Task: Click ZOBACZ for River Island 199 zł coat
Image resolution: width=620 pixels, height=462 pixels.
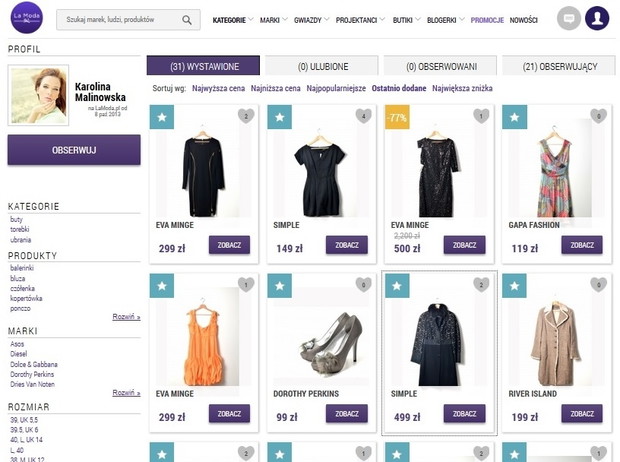Action: pos(582,413)
